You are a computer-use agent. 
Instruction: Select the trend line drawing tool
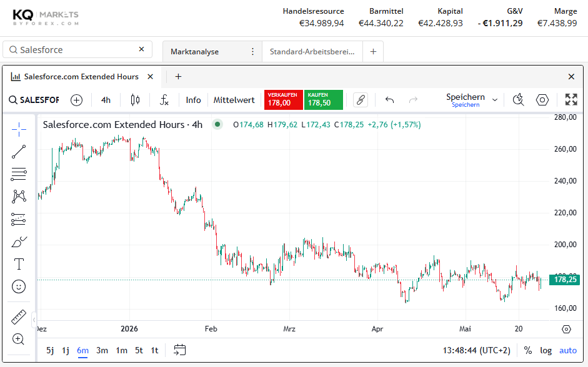[19, 152]
